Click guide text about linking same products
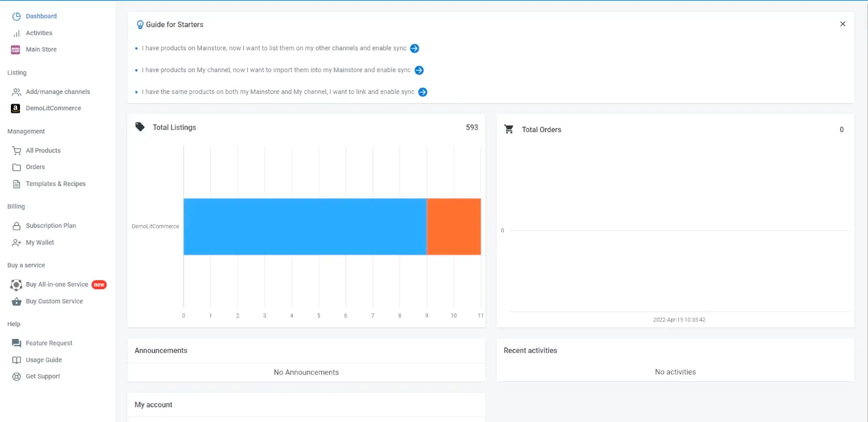 tap(278, 92)
